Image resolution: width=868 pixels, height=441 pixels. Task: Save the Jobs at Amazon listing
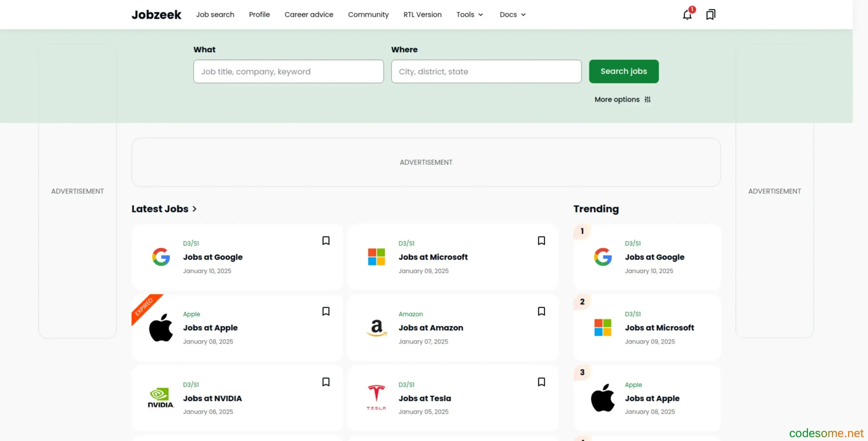coord(541,311)
